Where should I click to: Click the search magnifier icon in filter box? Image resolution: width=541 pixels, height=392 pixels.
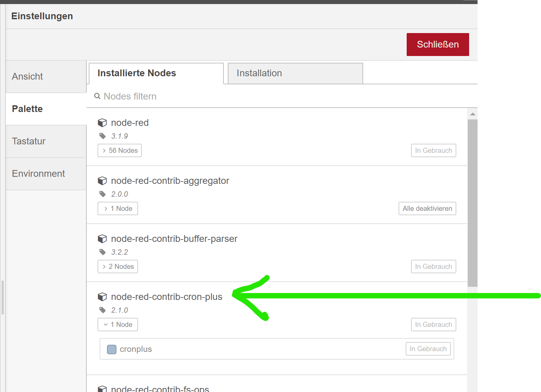click(x=97, y=96)
